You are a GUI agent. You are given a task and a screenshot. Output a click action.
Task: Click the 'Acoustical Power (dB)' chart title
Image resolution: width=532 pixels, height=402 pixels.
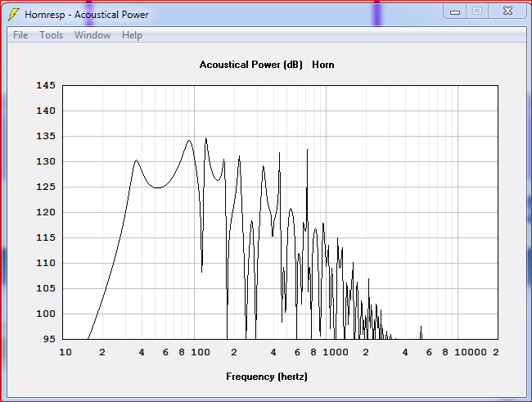[250, 65]
